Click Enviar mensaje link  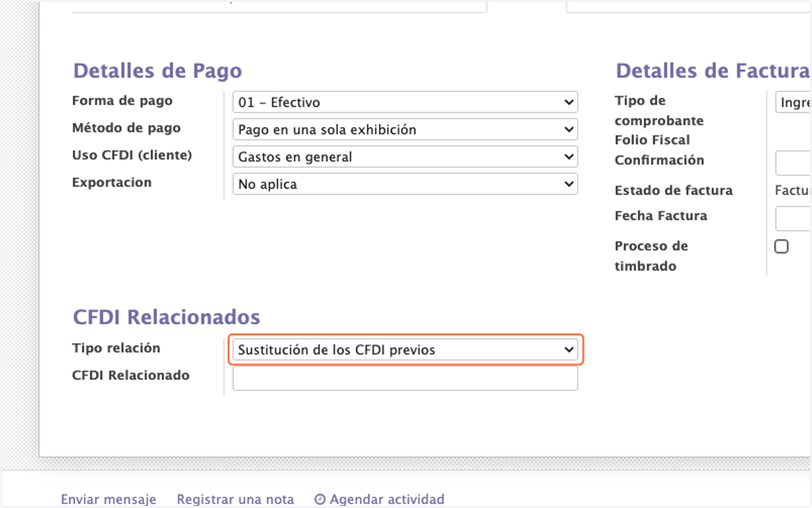(x=108, y=499)
